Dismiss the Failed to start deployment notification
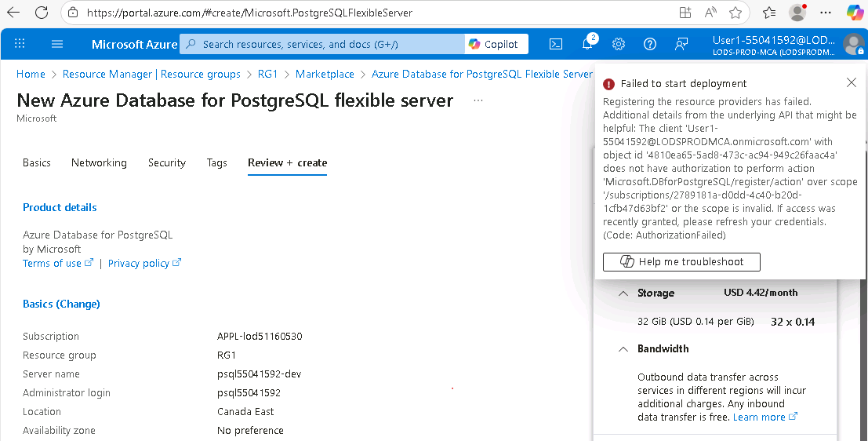Image resolution: width=868 pixels, height=441 pixels. coord(852,83)
